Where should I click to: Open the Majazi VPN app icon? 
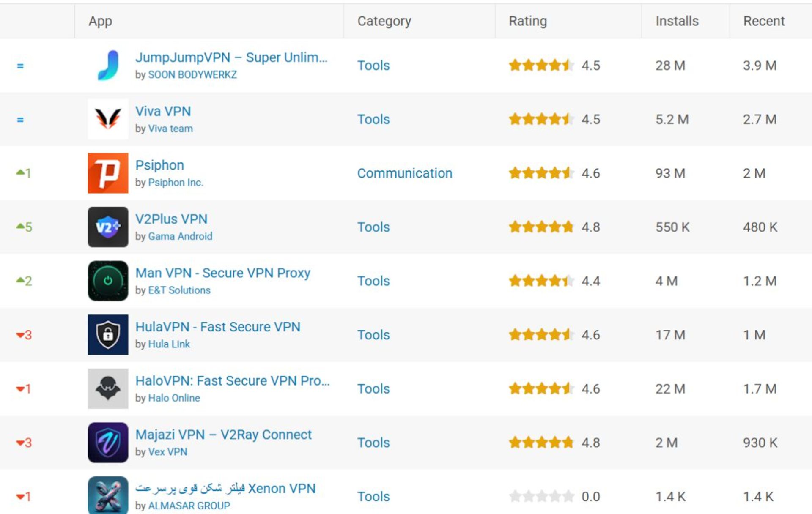click(x=108, y=443)
